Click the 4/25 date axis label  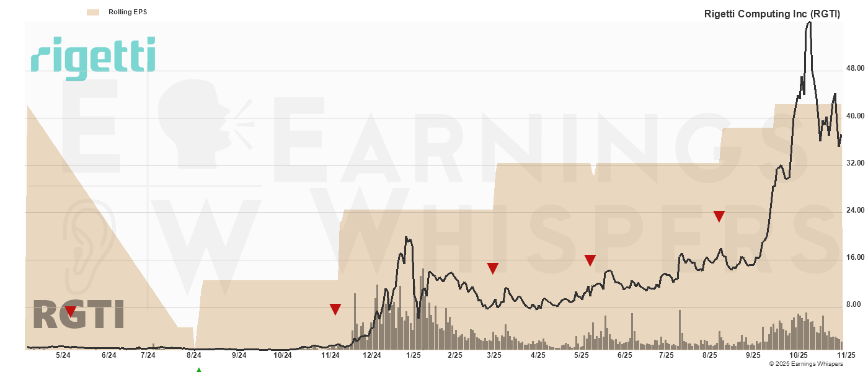(x=538, y=355)
